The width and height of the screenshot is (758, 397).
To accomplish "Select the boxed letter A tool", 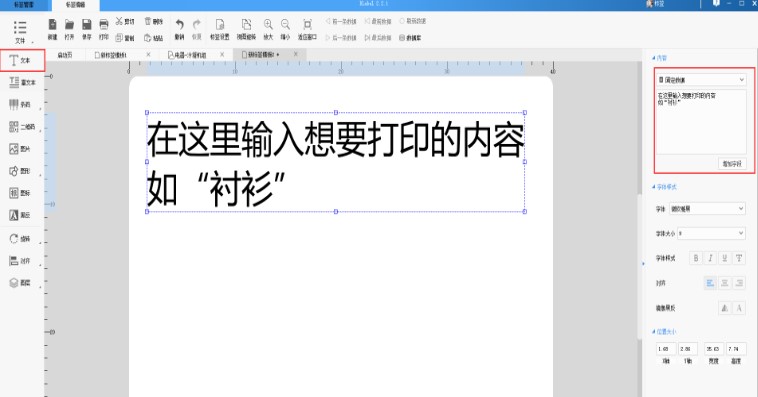I will (x=20, y=215).
